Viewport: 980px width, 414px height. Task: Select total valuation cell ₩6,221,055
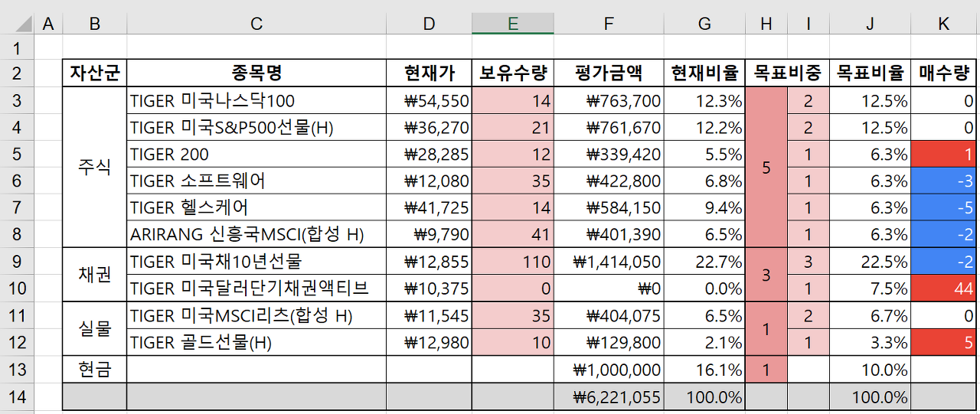[x=609, y=397]
